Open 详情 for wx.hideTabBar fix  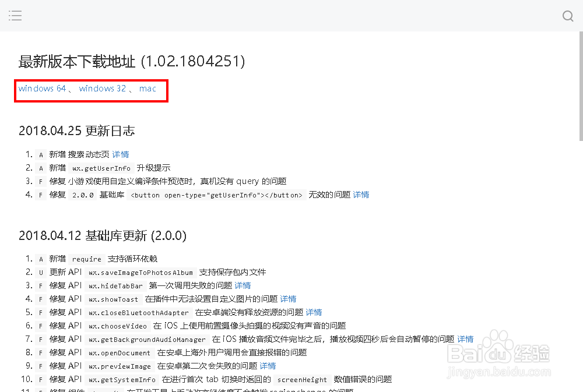tap(243, 285)
